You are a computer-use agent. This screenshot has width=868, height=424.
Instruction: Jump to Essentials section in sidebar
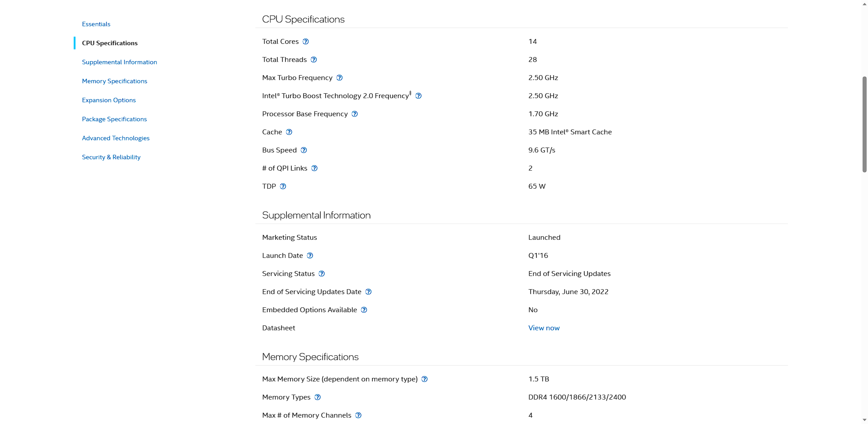[96, 24]
